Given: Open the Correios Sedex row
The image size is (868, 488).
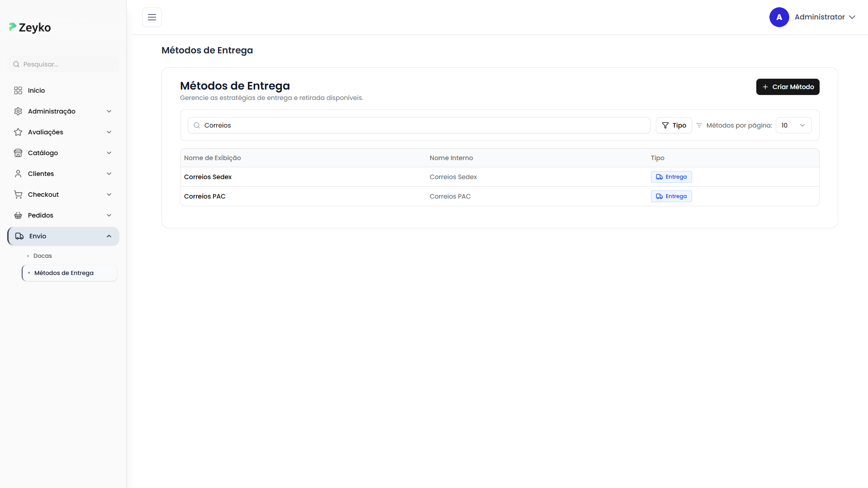Looking at the screenshot, I should tap(208, 177).
